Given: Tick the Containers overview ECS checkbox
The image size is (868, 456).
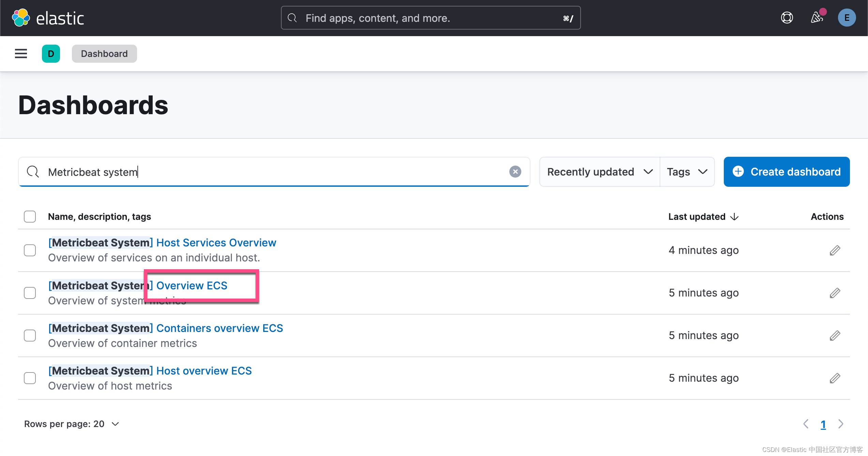Looking at the screenshot, I should pyautogui.click(x=30, y=336).
